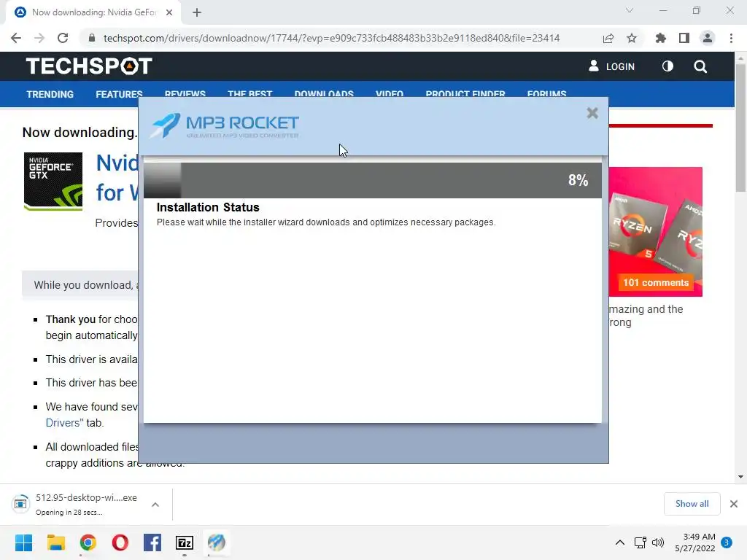Viewport: 747px width, 560px height.
Task: Open Opera browser from the taskbar
Action: pos(120,542)
